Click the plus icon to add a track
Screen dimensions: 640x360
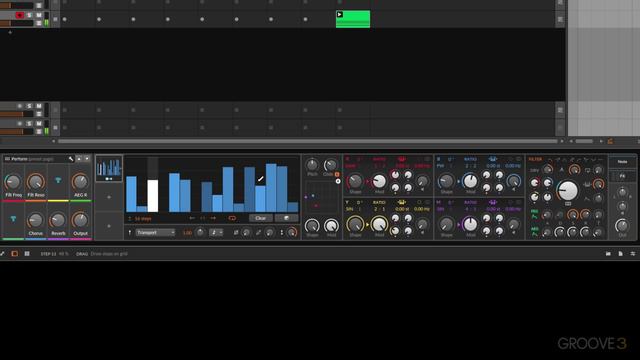[10, 32]
